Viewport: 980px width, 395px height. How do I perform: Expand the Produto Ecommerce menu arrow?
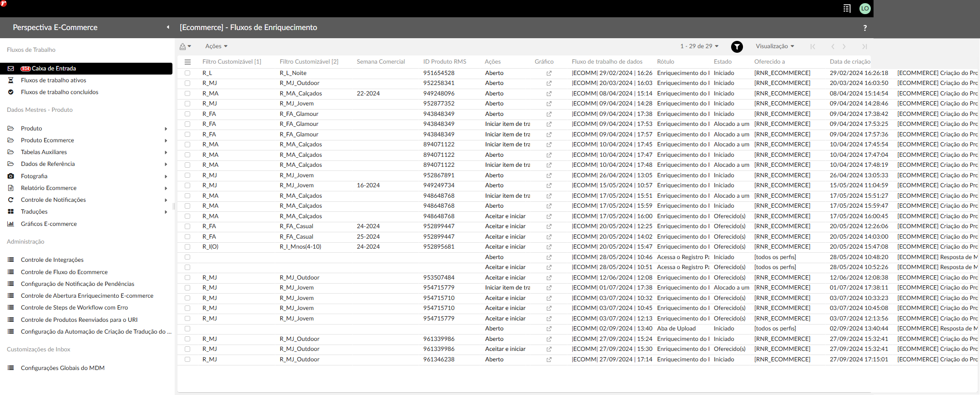pos(166,140)
